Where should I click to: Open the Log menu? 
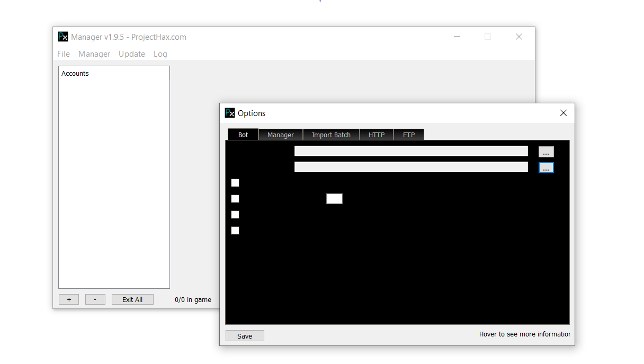[x=160, y=54]
